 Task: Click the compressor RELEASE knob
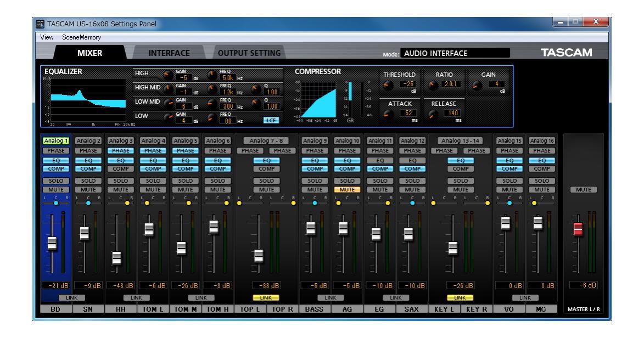tap(433, 113)
